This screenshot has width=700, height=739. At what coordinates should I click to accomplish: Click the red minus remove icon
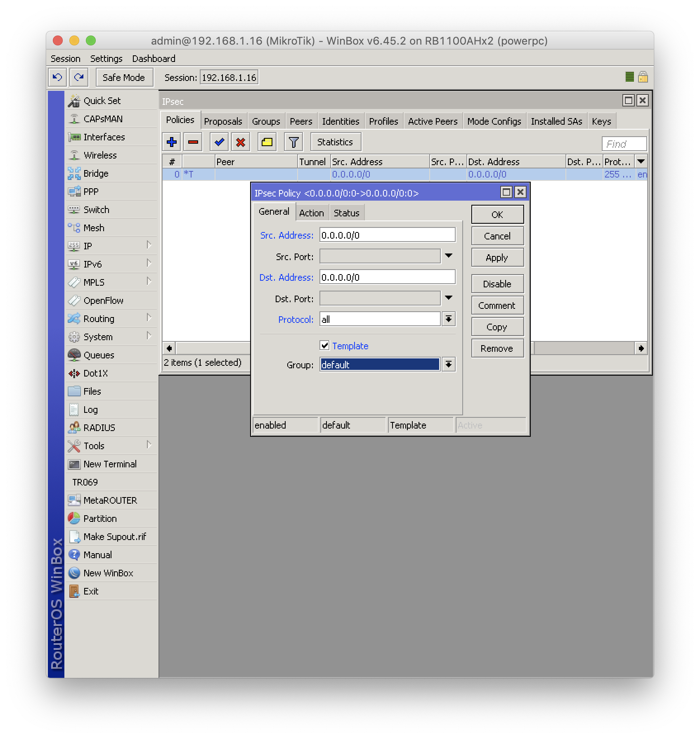pyautogui.click(x=193, y=142)
